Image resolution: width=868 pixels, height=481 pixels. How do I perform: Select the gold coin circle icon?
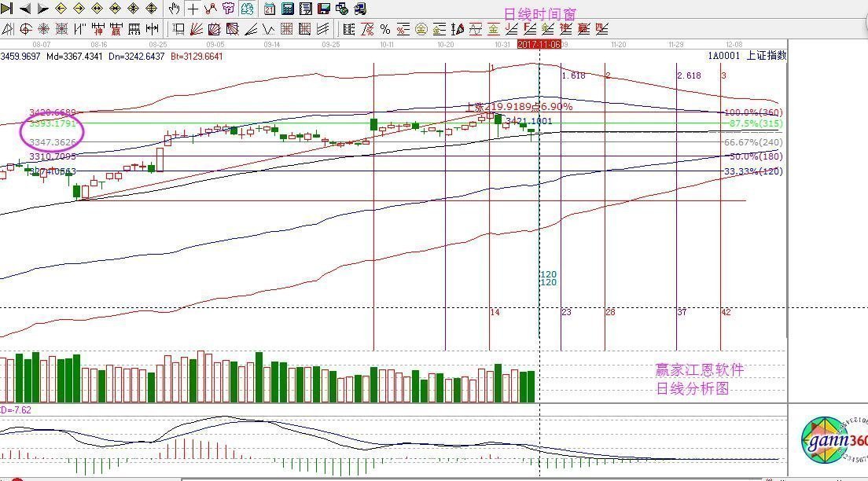point(421,29)
